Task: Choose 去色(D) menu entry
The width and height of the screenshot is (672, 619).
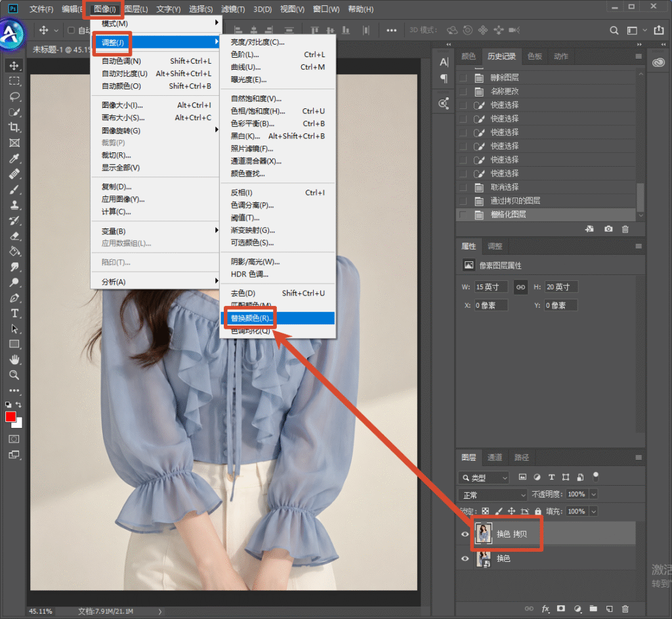Action: point(278,293)
